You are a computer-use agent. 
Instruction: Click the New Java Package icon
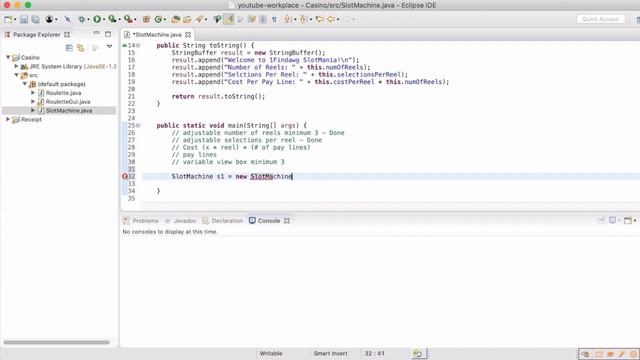click(x=147, y=19)
